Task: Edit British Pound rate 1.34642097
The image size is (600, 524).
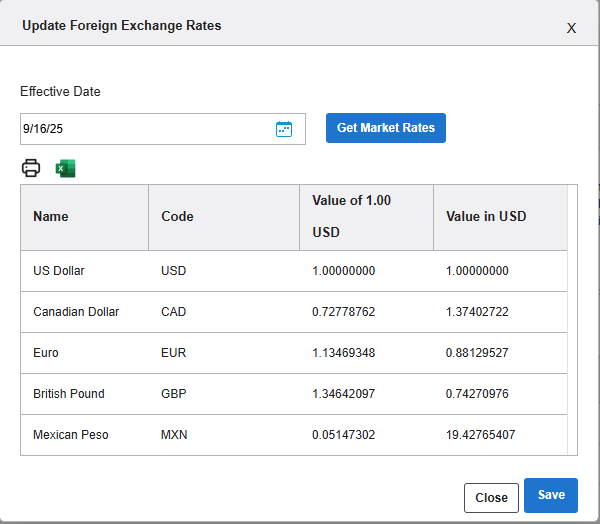Action: click(344, 394)
